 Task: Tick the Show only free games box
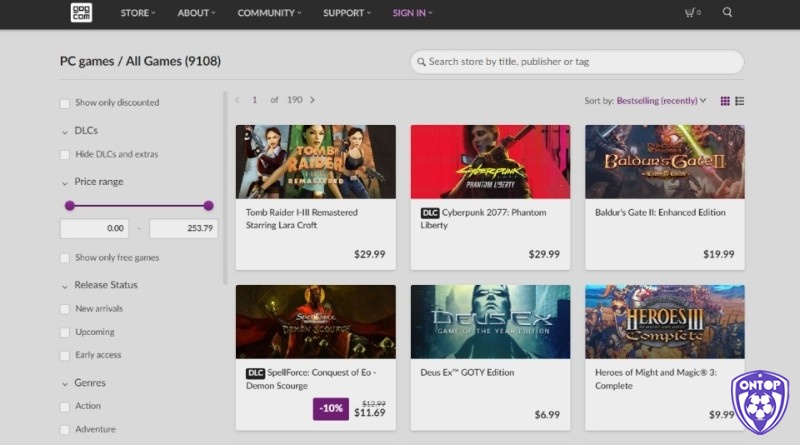[65, 258]
